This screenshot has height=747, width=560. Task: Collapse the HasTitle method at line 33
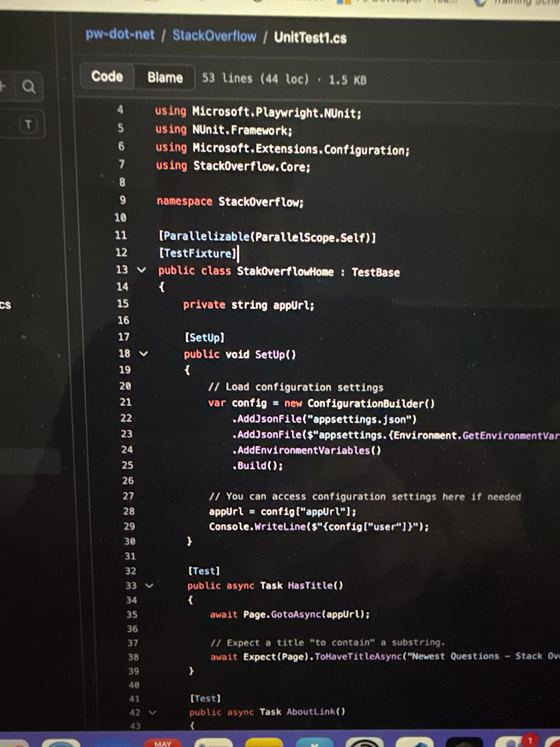tap(149, 585)
